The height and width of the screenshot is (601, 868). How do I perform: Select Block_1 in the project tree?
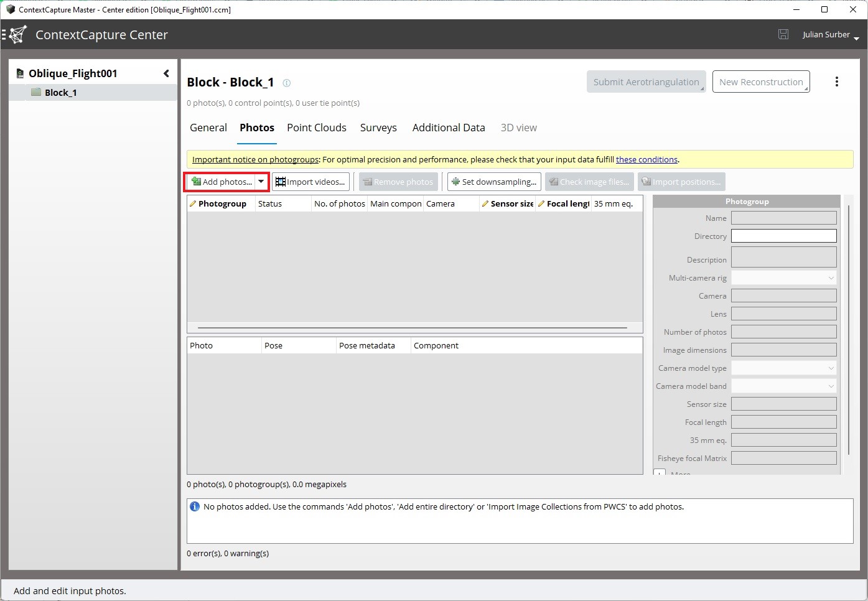pos(60,92)
